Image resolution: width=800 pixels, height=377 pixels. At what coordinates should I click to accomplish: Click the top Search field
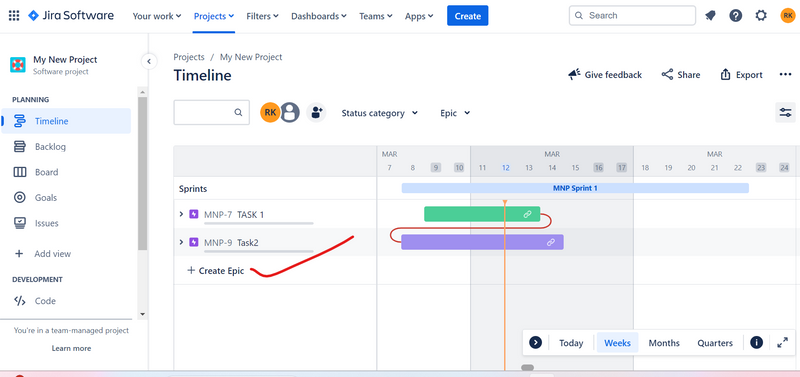pos(632,16)
